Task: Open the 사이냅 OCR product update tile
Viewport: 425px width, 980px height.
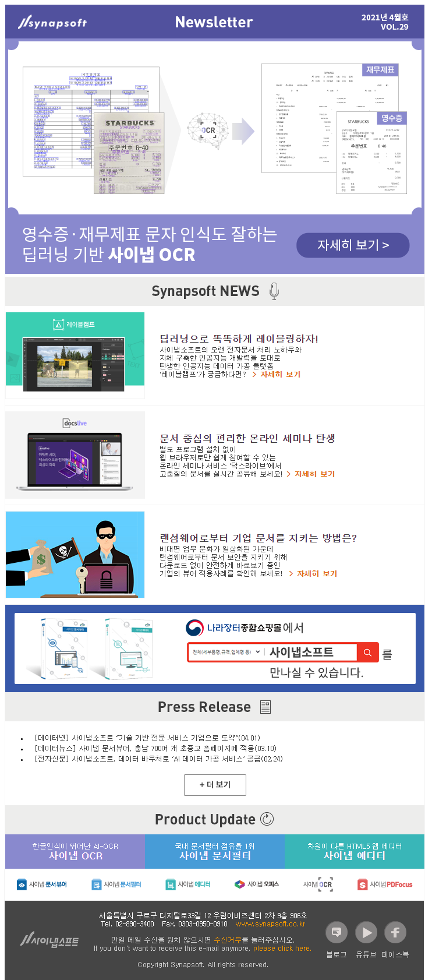Action: click(75, 852)
